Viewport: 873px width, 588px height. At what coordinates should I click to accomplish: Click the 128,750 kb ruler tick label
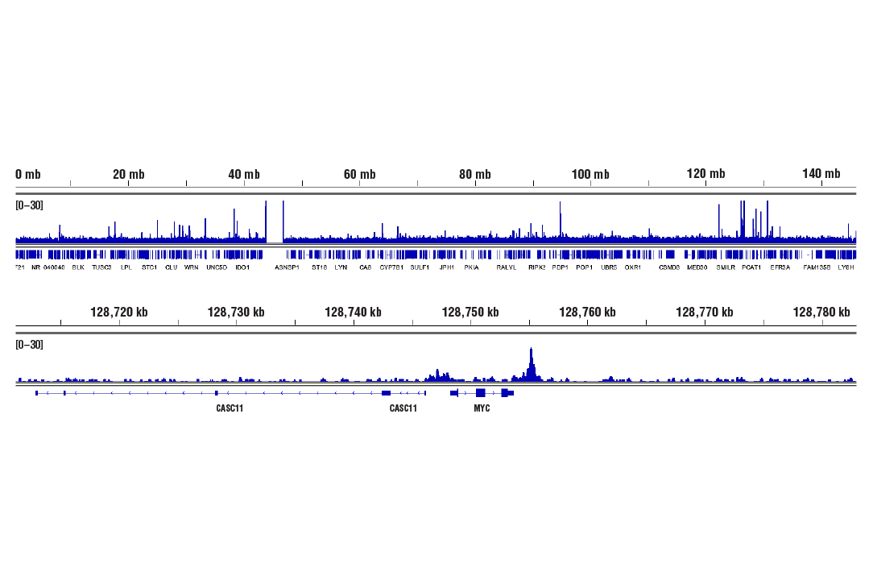(x=470, y=311)
